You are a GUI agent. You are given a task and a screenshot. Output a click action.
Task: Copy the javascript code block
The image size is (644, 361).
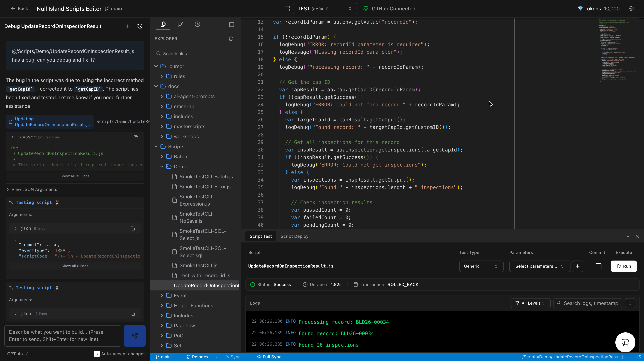click(136, 137)
